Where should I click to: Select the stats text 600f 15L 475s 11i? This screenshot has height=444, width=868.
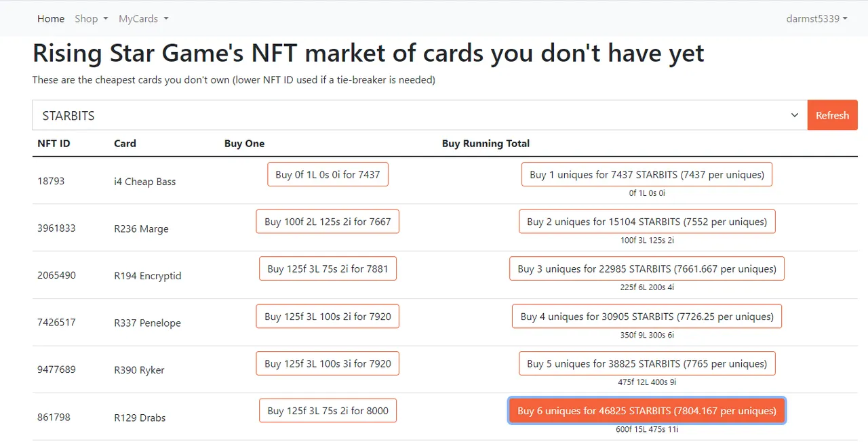pos(647,429)
